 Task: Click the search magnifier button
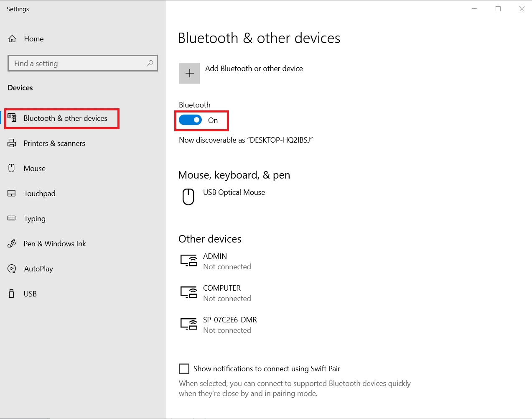click(x=150, y=63)
